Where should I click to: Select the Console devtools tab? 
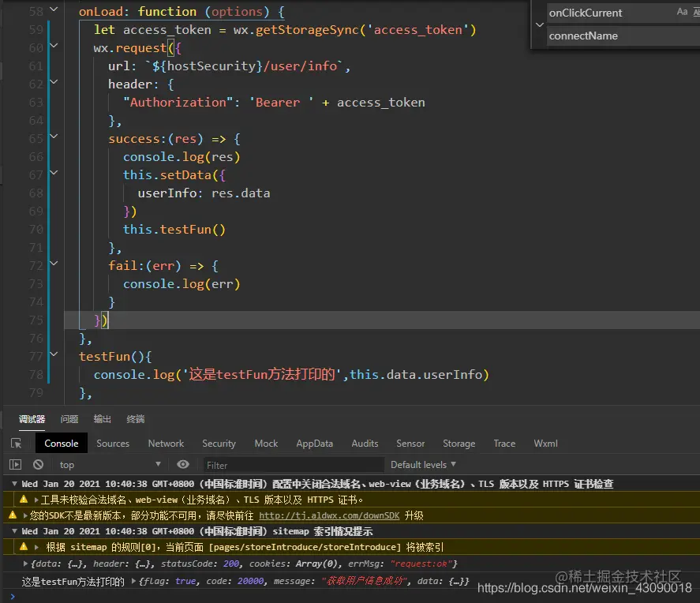pos(61,444)
